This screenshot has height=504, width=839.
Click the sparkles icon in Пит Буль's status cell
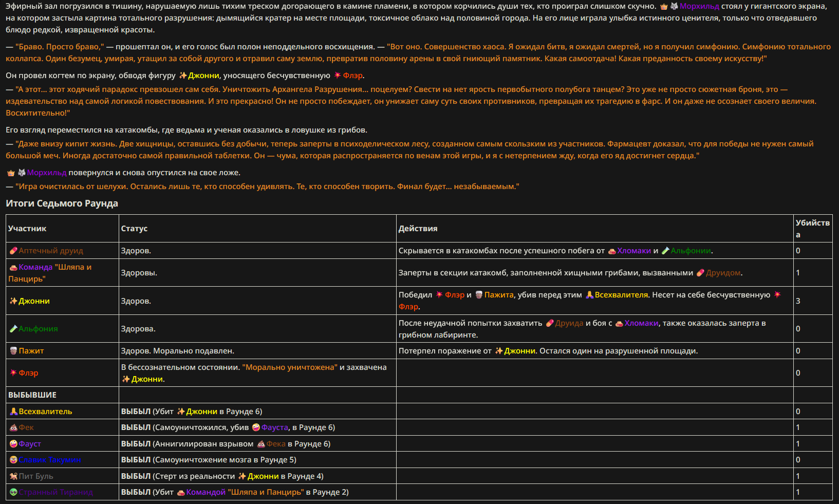[242, 476]
